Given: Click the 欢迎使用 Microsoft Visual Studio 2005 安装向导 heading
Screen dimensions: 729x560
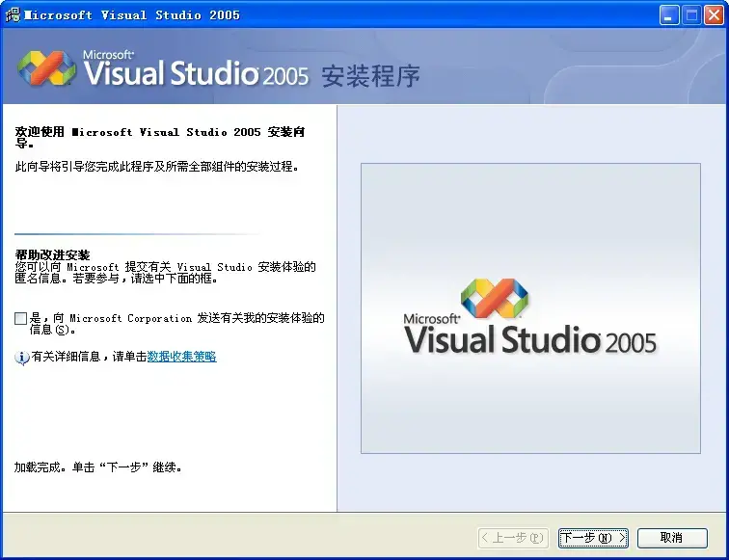Looking at the screenshot, I should click(160, 138).
